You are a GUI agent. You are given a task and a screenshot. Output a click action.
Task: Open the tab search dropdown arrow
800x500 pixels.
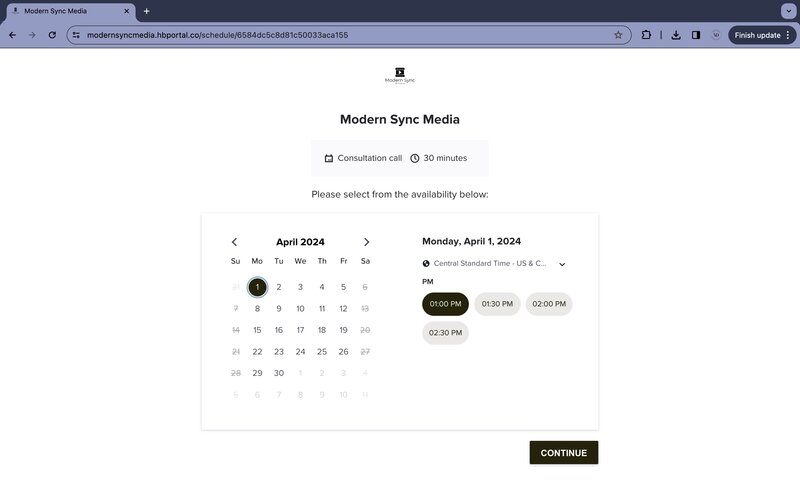tap(788, 11)
